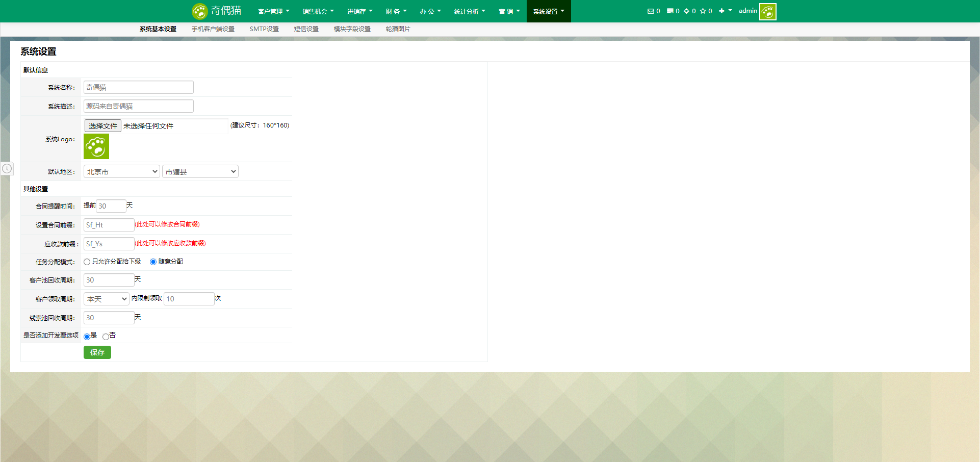
Task: Click the crosshair target icon in header
Action: tap(686, 11)
